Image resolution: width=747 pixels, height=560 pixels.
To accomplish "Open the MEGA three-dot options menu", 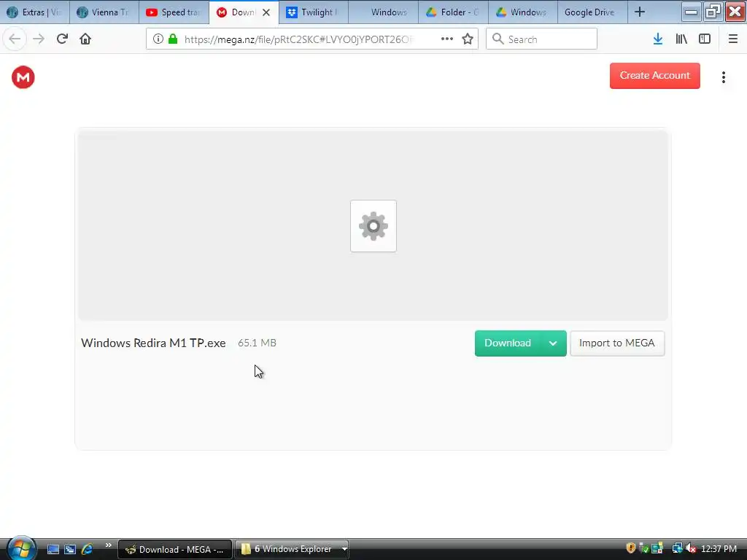I will (723, 77).
